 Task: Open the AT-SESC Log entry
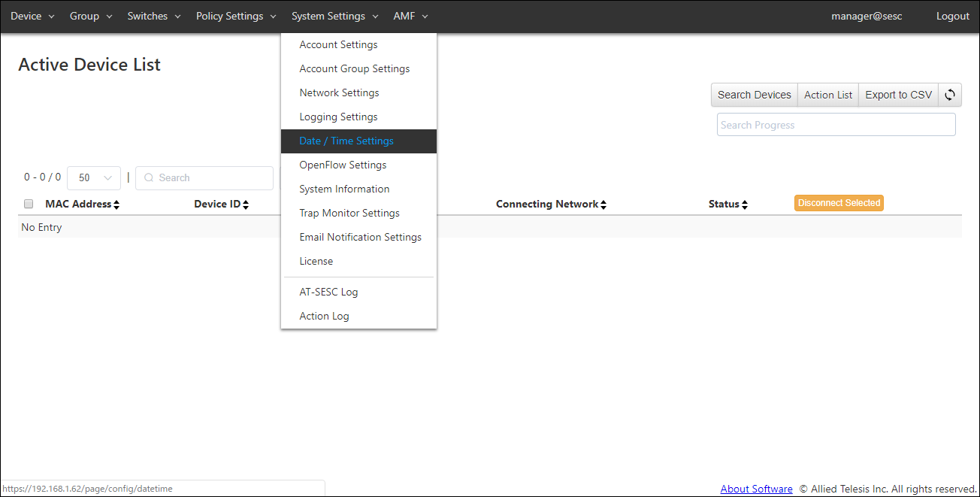point(328,292)
